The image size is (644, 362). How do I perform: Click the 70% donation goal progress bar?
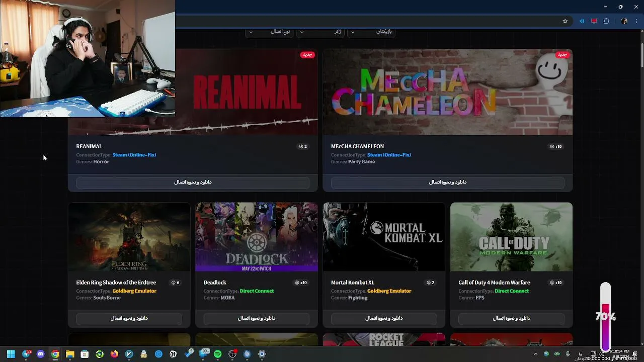pyautogui.click(x=606, y=316)
